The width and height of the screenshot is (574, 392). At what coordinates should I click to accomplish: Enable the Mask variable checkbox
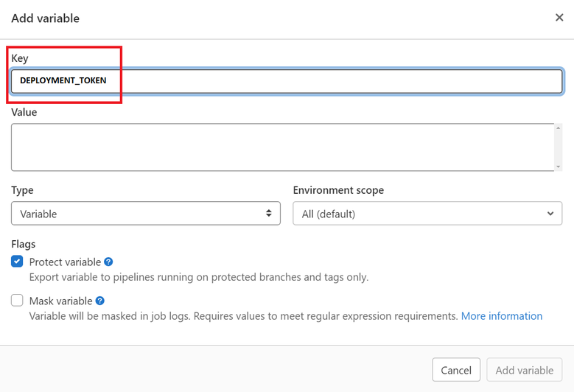(17, 301)
